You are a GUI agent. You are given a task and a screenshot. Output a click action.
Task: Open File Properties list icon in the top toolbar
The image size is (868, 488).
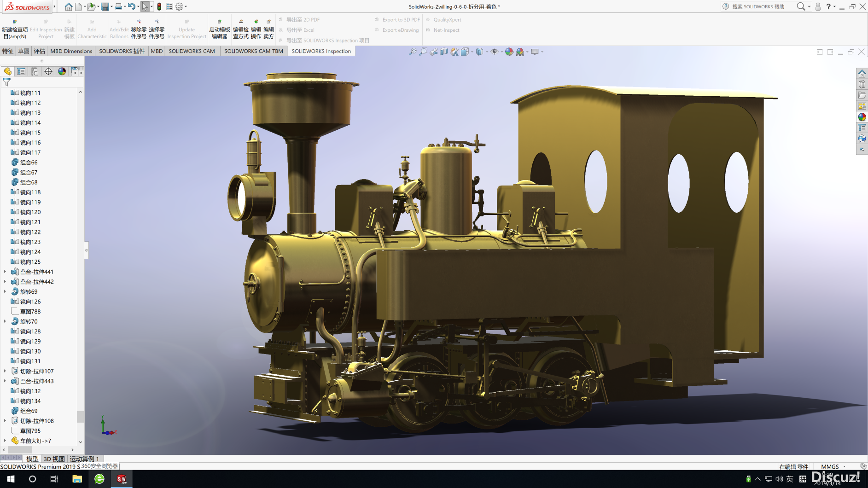click(169, 6)
